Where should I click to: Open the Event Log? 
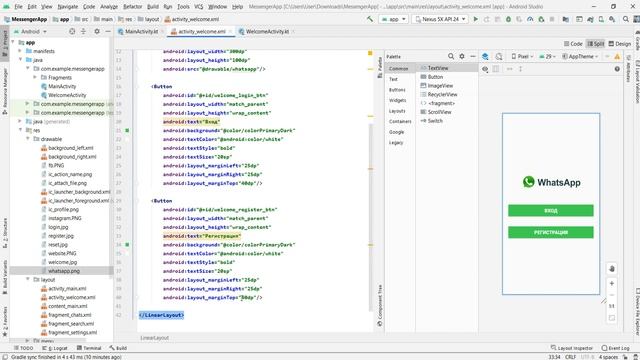(x=616, y=348)
